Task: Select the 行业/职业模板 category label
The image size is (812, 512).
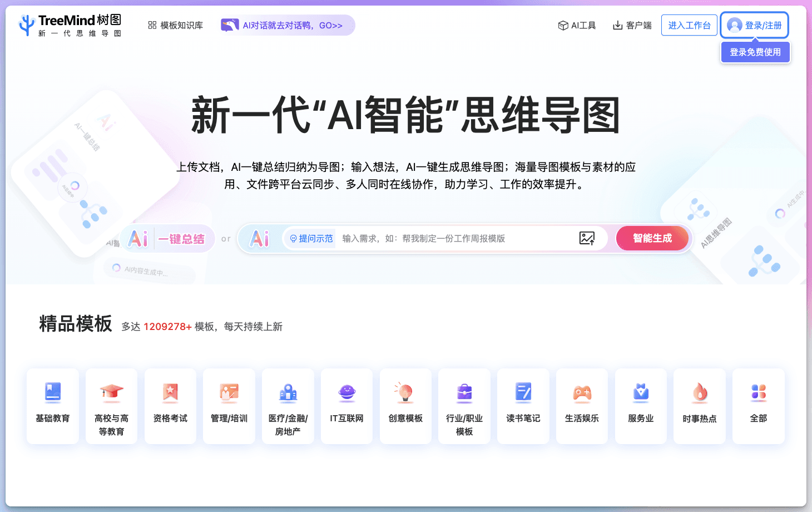Action: click(464, 425)
